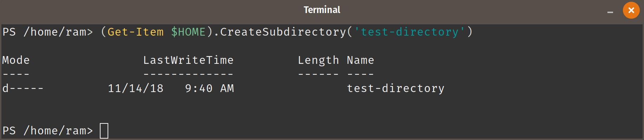Click the $HOME variable
644x140 pixels.
(x=188, y=32)
